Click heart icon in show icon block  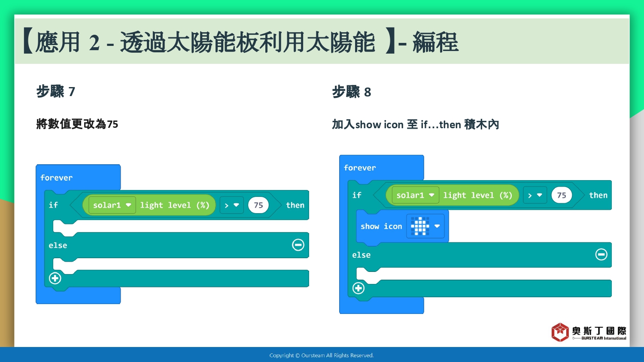[420, 226]
